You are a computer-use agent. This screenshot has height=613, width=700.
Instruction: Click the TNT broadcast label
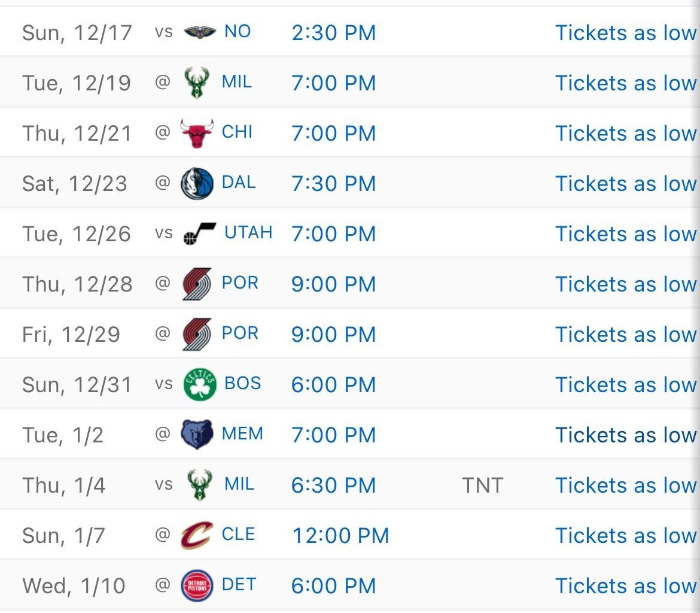click(482, 485)
